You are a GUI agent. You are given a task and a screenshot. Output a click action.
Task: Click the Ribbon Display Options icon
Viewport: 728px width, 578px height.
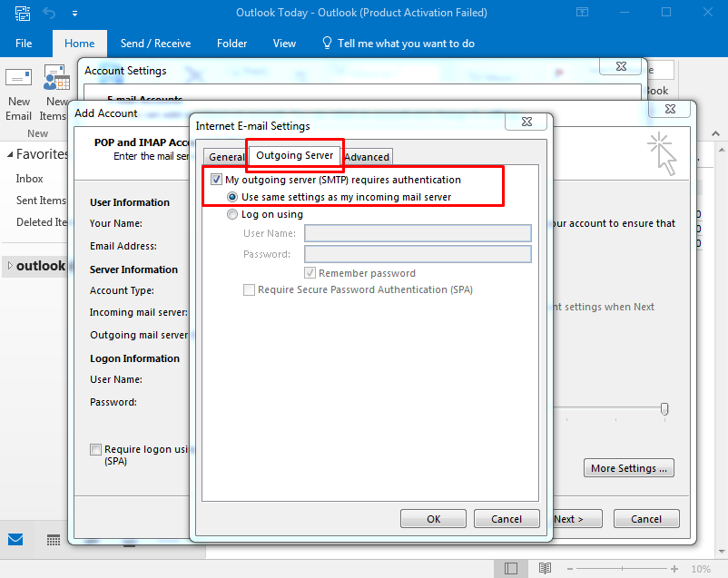coord(582,13)
